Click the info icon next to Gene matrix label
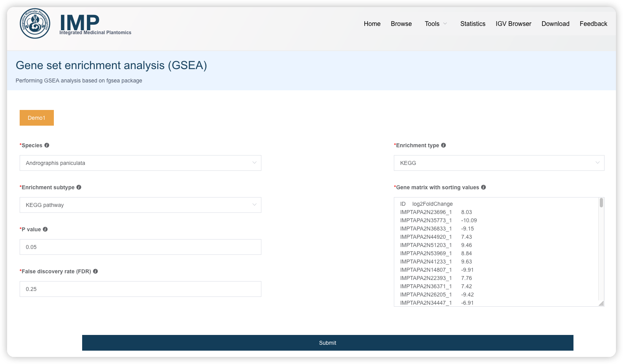 483,187
